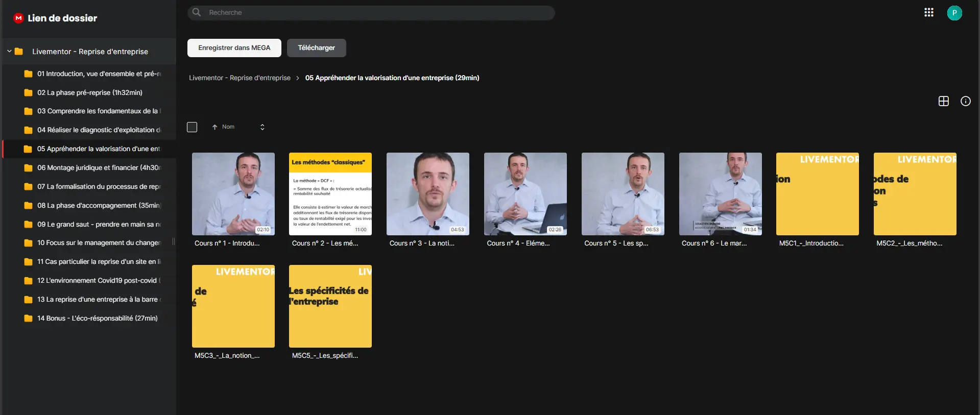Open the apps grid menu icon
Viewport: 980px width, 415px height.
929,13
